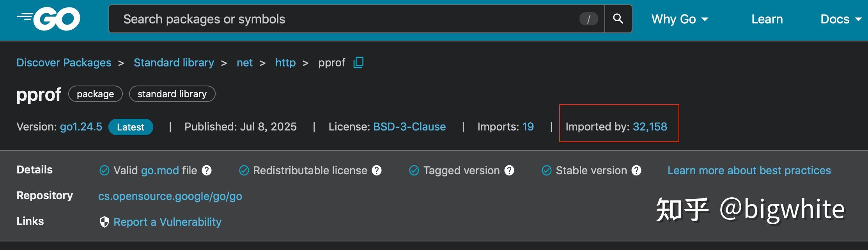The image size is (868, 250).
Task: Navigate to the net breadcrumb
Action: tap(244, 62)
